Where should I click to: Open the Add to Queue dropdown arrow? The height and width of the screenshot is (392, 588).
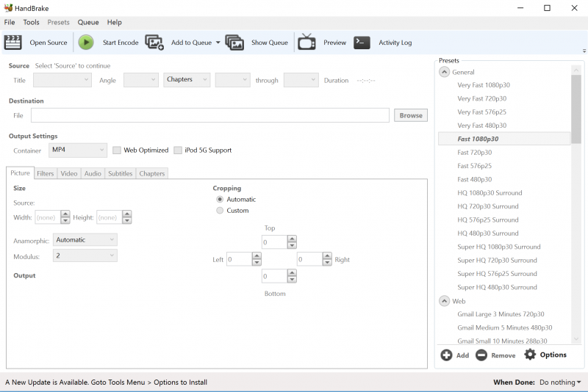point(218,43)
